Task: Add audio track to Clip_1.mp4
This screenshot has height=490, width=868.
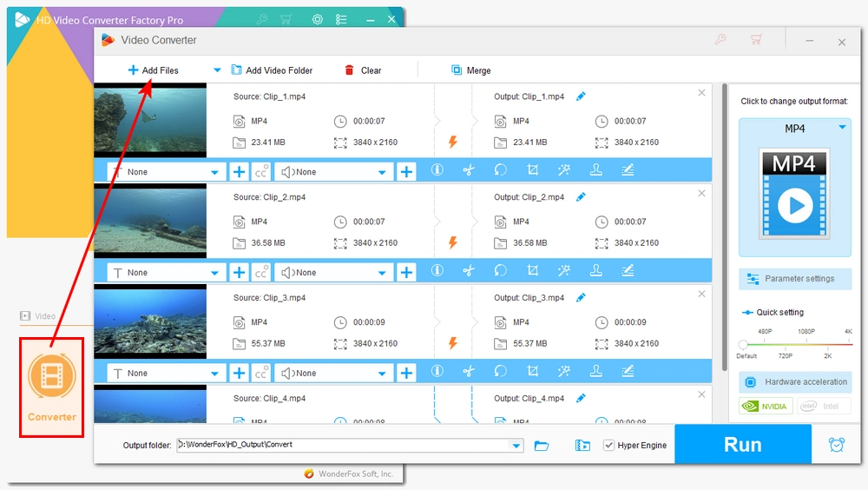Action: click(x=406, y=172)
